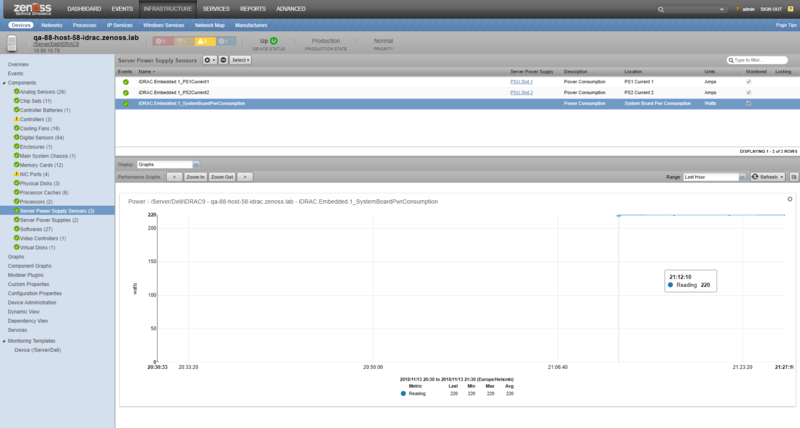Click the Type to filter input field
The height and width of the screenshot is (428, 800).
[757, 60]
